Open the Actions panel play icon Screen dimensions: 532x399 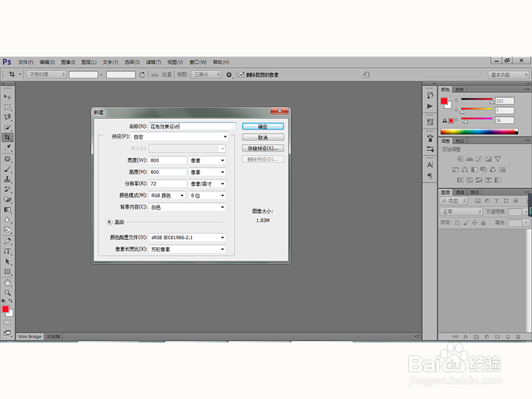coord(430,106)
